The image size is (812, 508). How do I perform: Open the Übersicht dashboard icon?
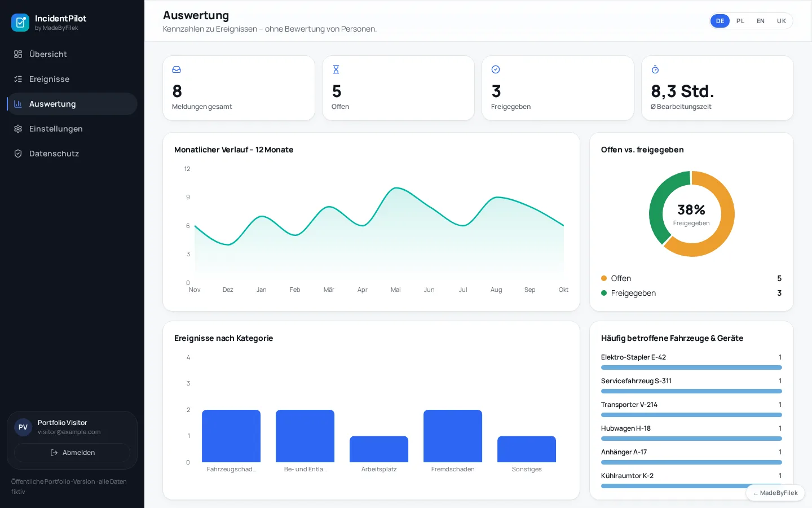point(18,54)
